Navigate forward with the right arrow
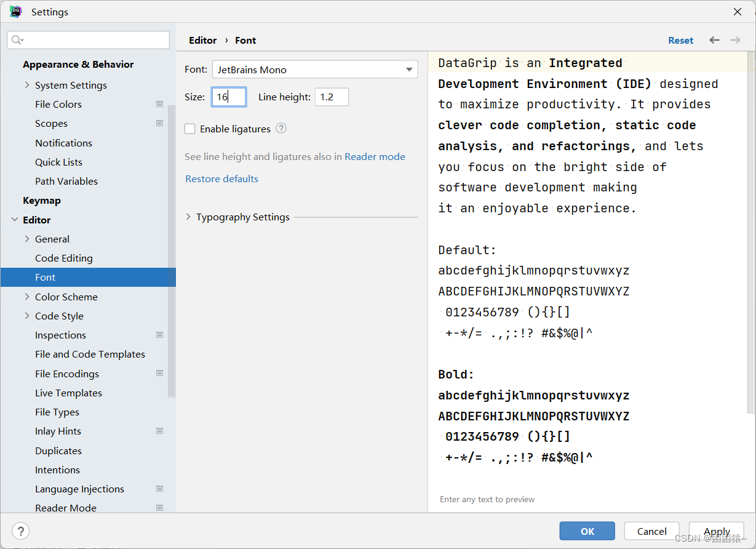The height and width of the screenshot is (549, 756). tap(735, 40)
